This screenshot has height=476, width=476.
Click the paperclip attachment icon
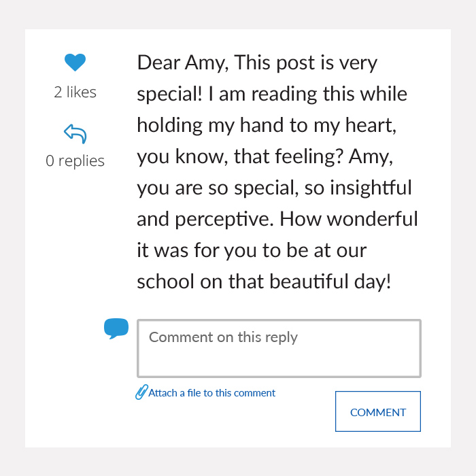point(141,392)
